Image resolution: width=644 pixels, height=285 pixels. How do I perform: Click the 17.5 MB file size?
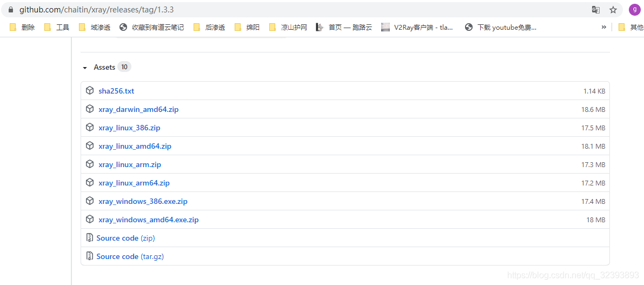[593, 128]
